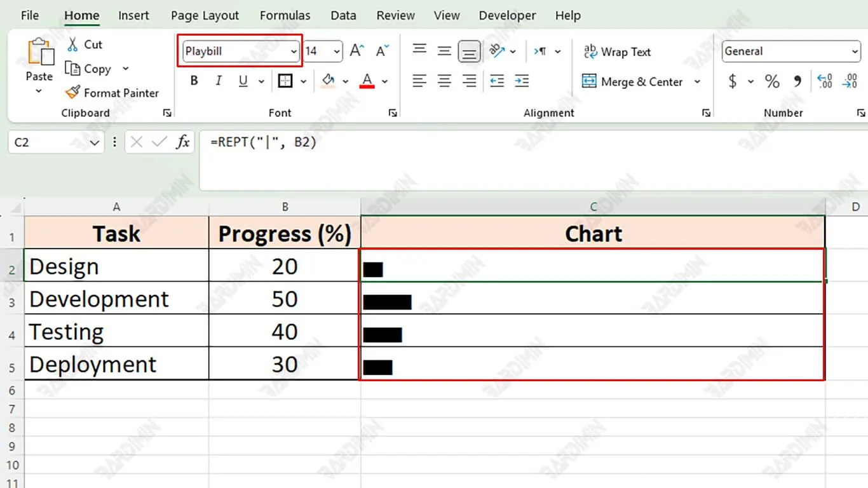Click the Insert Function fx icon
Image resolution: width=868 pixels, height=488 pixels.
183,142
